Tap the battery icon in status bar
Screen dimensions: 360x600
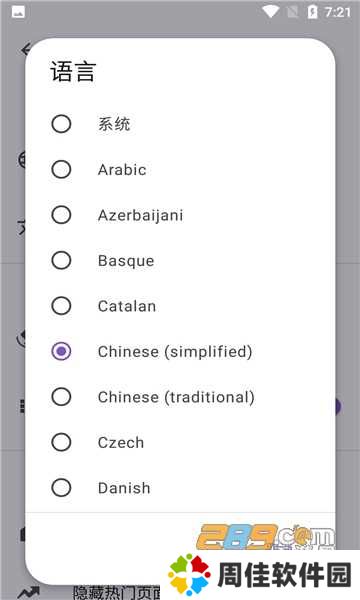coord(313,12)
